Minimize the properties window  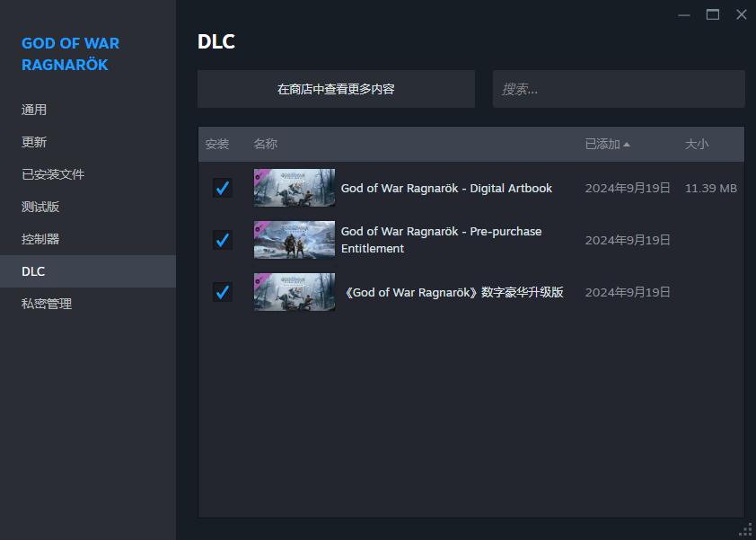[683, 15]
